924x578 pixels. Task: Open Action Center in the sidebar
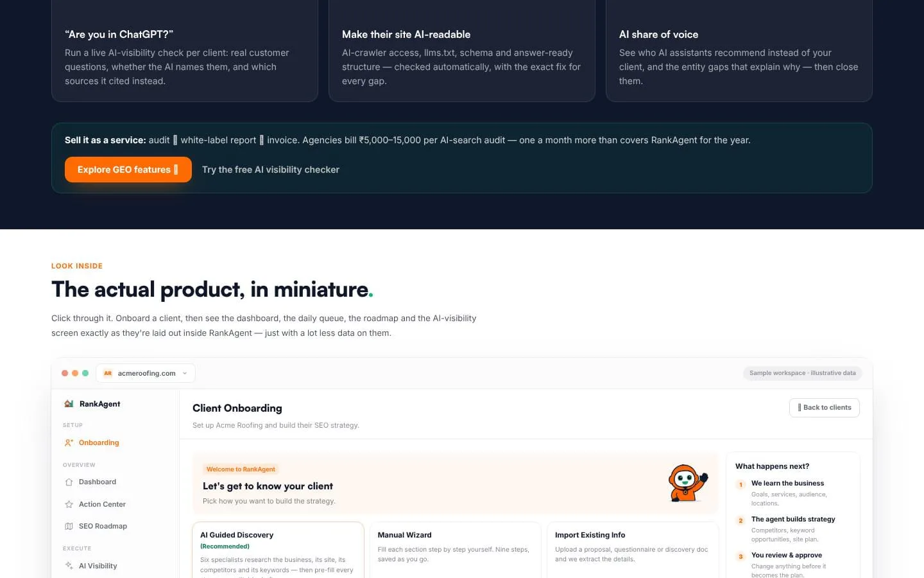coord(115,504)
